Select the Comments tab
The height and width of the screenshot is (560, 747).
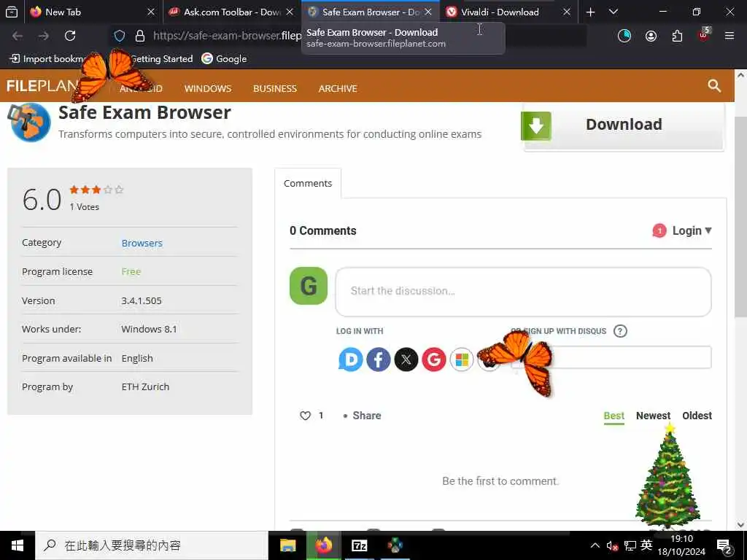coord(308,183)
